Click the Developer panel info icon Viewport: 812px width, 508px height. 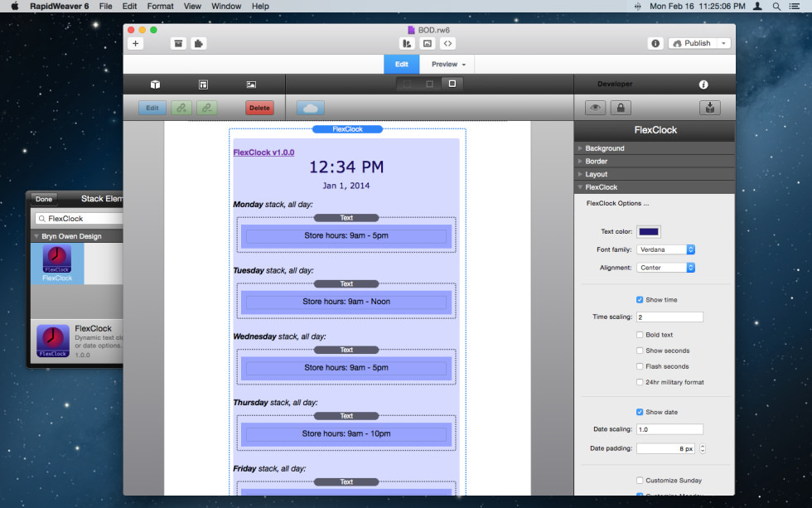click(x=703, y=85)
